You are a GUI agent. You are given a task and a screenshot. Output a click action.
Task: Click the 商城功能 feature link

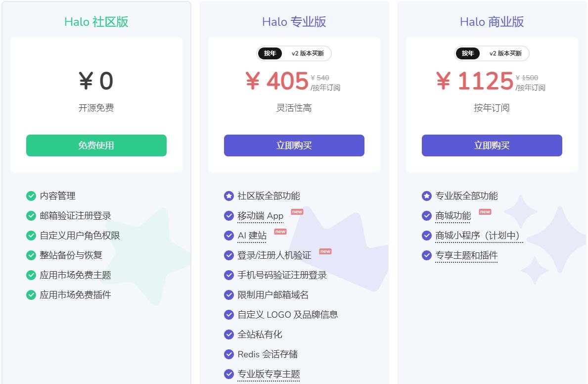click(x=453, y=216)
